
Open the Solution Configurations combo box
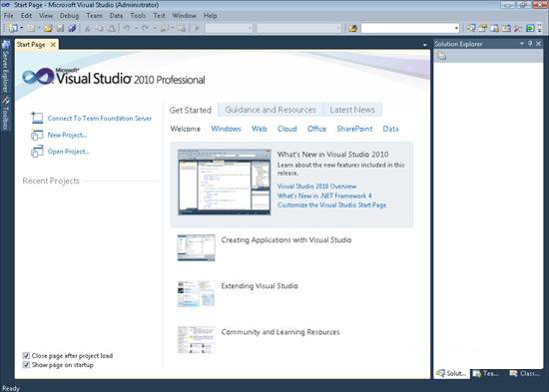pyautogui.click(x=229, y=28)
